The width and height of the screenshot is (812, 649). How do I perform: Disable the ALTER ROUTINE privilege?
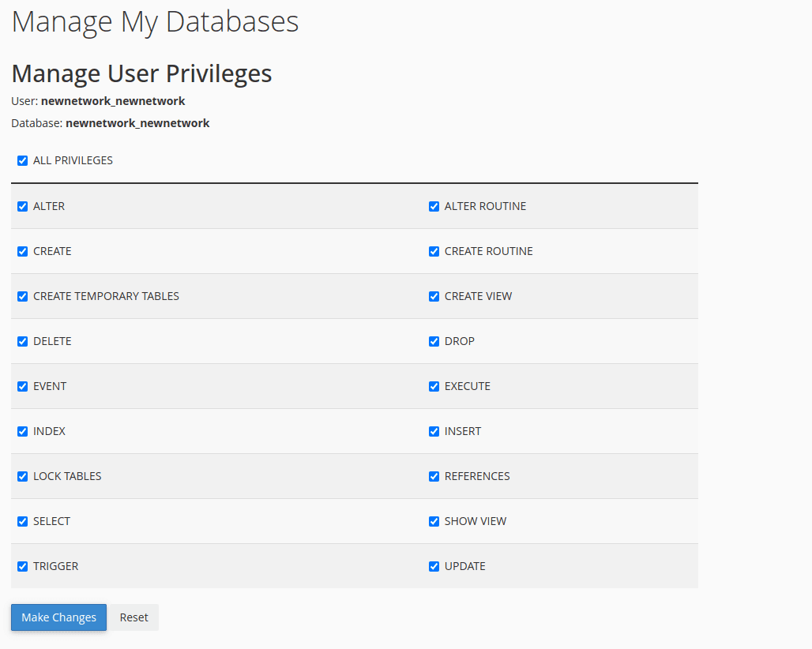(434, 206)
